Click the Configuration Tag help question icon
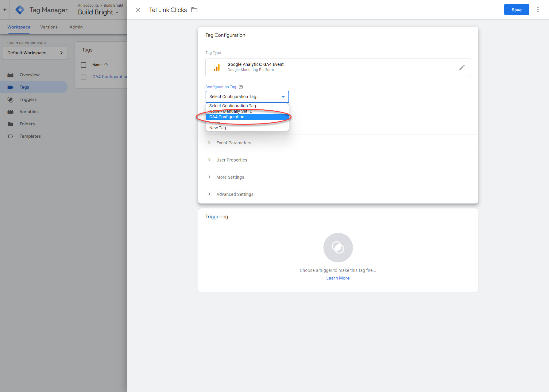 (x=241, y=87)
